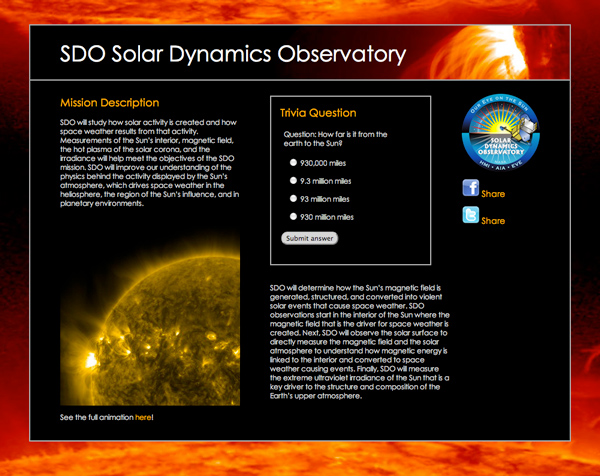Viewport: 600px width, 476px height.
Task: Select the 930 million miles radio button
Action: pyautogui.click(x=293, y=216)
